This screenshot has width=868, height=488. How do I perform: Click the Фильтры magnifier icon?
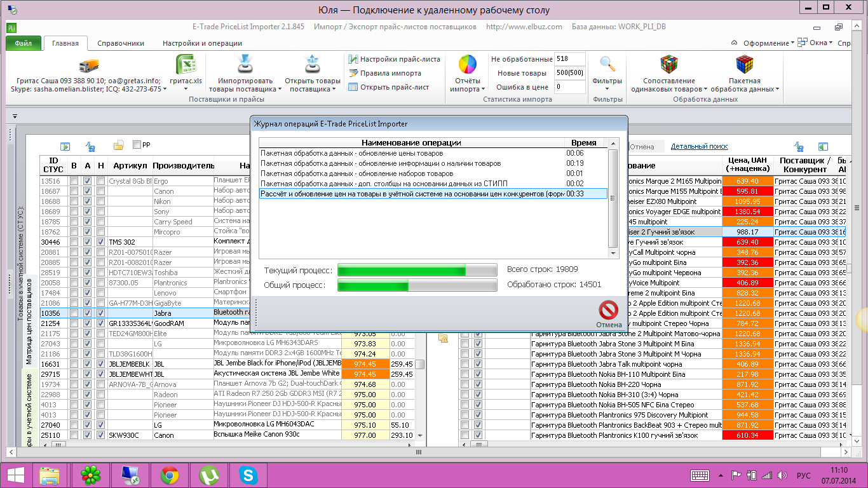607,64
